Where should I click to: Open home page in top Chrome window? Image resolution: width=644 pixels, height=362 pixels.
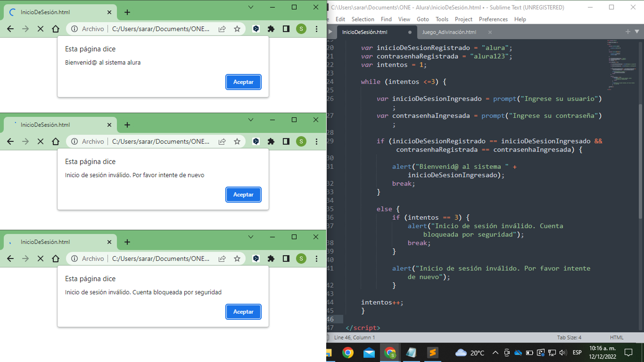pyautogui.click(x=56, y=29)
